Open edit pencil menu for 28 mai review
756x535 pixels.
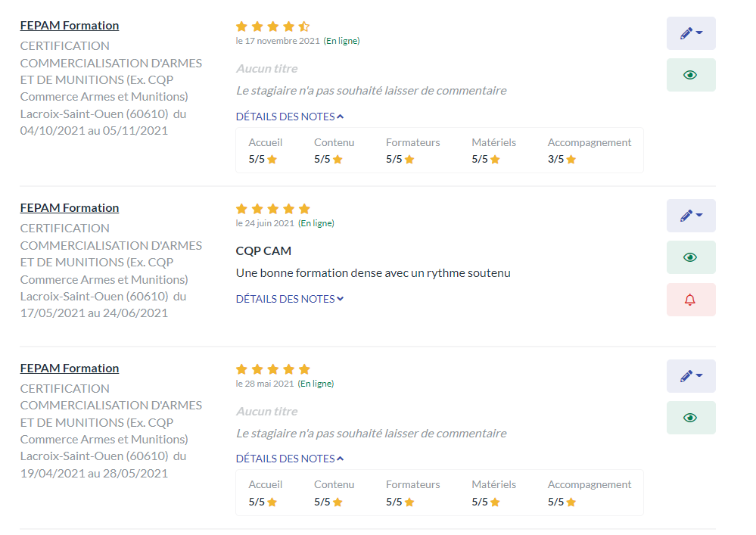point(691,376)
